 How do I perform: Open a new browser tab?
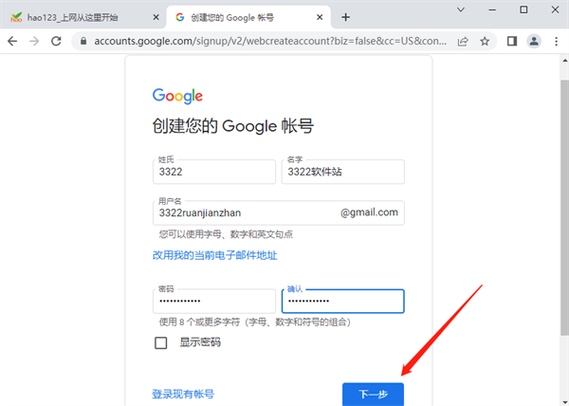[x=345, y=17]
